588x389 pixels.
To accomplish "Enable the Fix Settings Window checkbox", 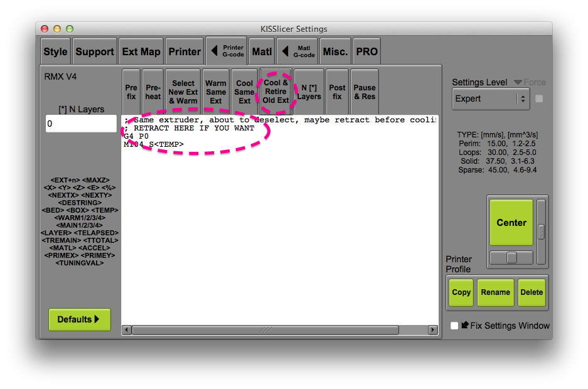I will 454,326.
